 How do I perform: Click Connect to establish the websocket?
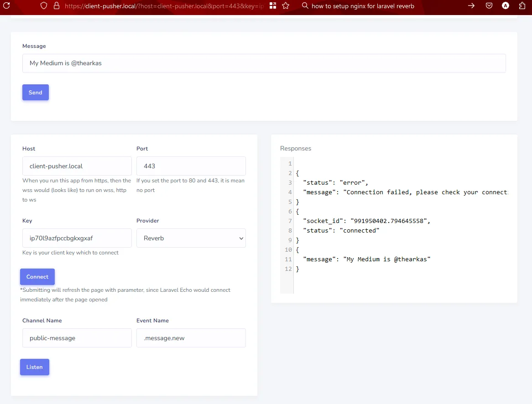click(37, 276)
